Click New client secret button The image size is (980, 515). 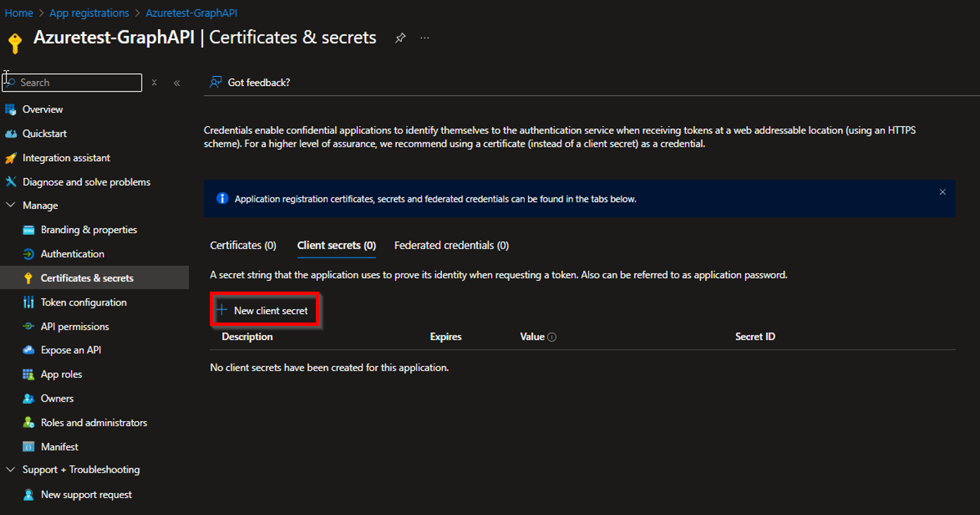coord(264,310)
